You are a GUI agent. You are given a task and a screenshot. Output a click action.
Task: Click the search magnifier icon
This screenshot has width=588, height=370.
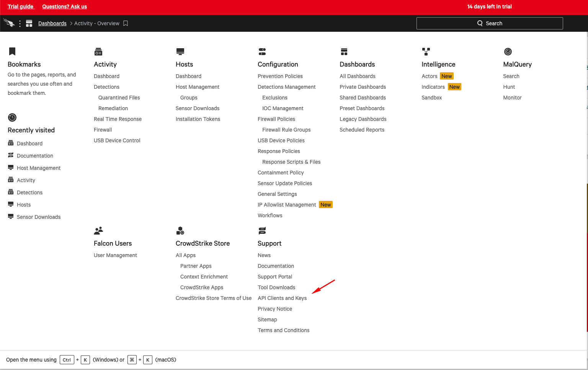pyautogui.click(x=480, y=23)
